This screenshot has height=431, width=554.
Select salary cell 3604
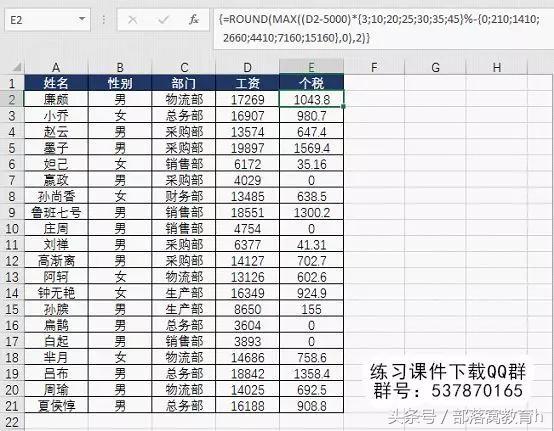click(247, 325)
